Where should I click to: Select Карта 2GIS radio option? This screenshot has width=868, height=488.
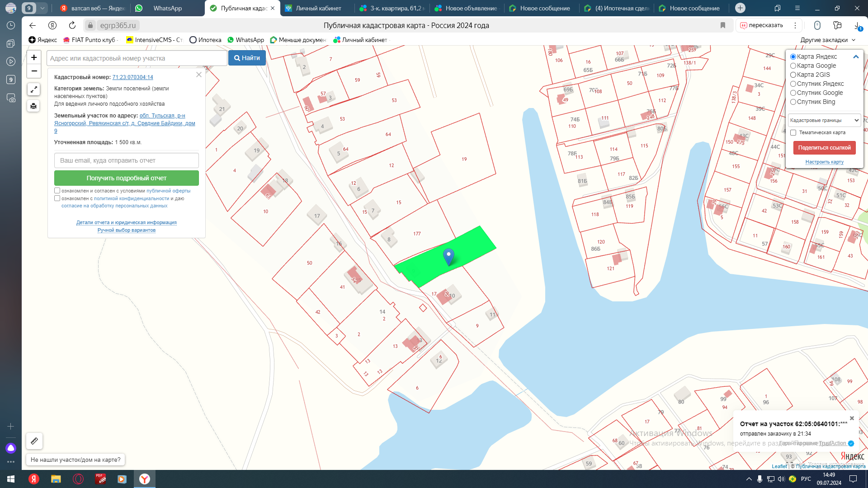coord(793,75)
